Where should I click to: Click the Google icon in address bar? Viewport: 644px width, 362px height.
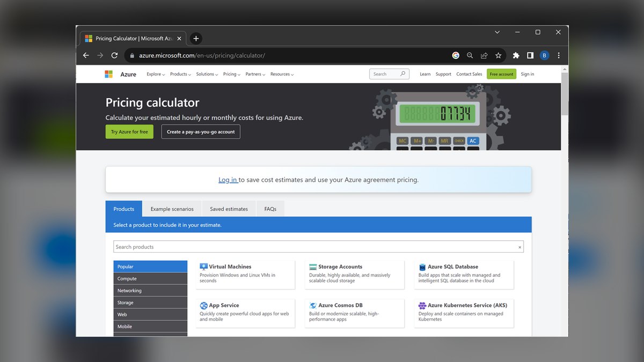click(456, 55)
